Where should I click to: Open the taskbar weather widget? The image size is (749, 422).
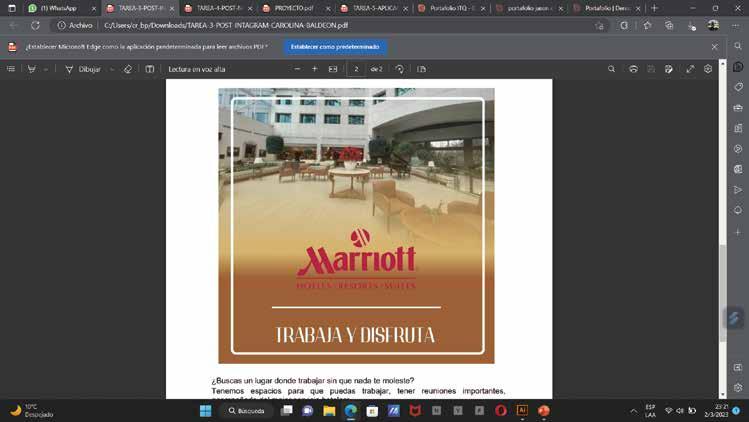[32, 411]
